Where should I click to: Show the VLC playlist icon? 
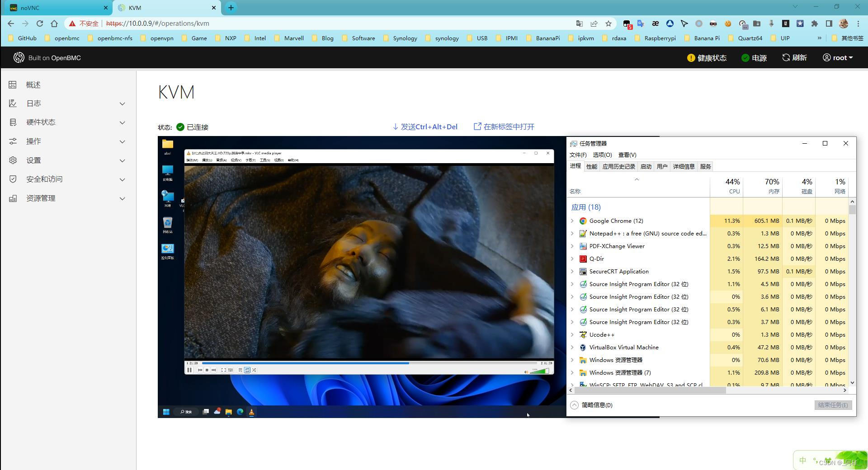240,370
